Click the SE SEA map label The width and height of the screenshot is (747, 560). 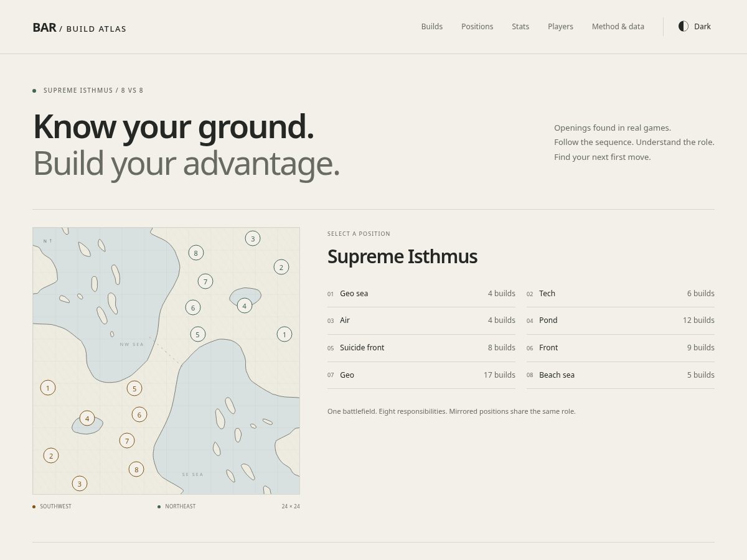pos(192,474)
